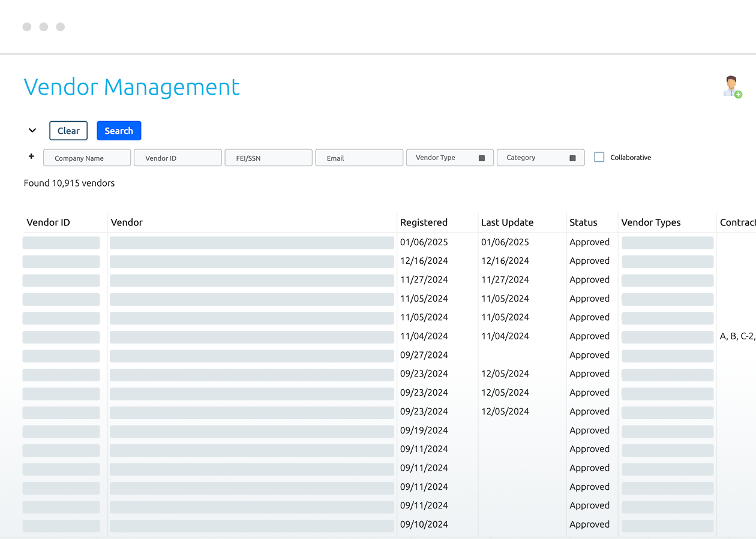756x539 pixels.
Task: Collapse the search panel chevron
Action: [32, 131]
